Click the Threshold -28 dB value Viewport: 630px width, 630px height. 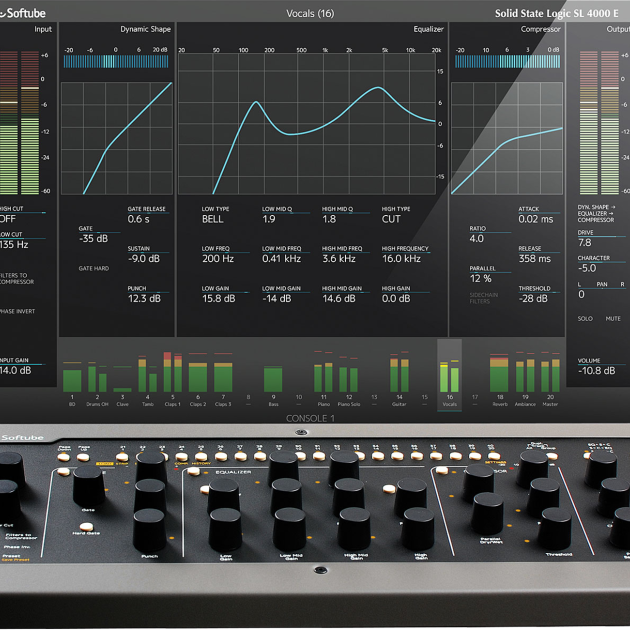click(x=533, y=299)
